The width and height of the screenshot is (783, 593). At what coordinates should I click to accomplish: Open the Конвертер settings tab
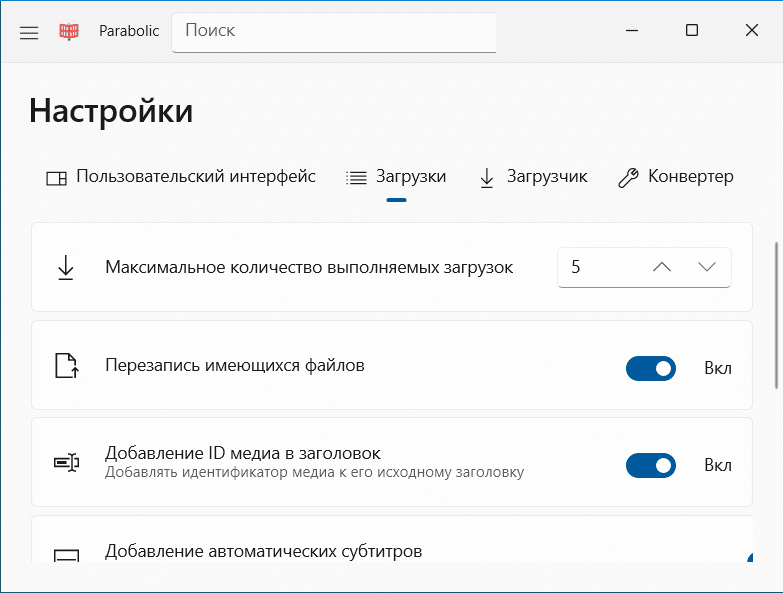click(676, 177)
